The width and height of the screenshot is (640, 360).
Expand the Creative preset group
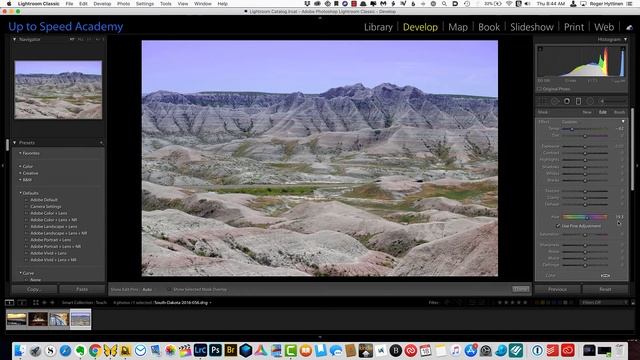click(x=20, y=173)
